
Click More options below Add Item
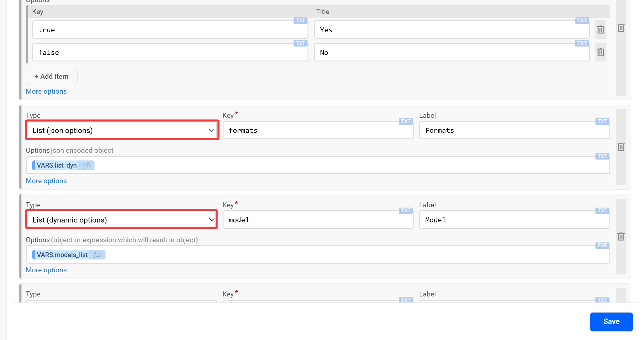tap(46, 91)
